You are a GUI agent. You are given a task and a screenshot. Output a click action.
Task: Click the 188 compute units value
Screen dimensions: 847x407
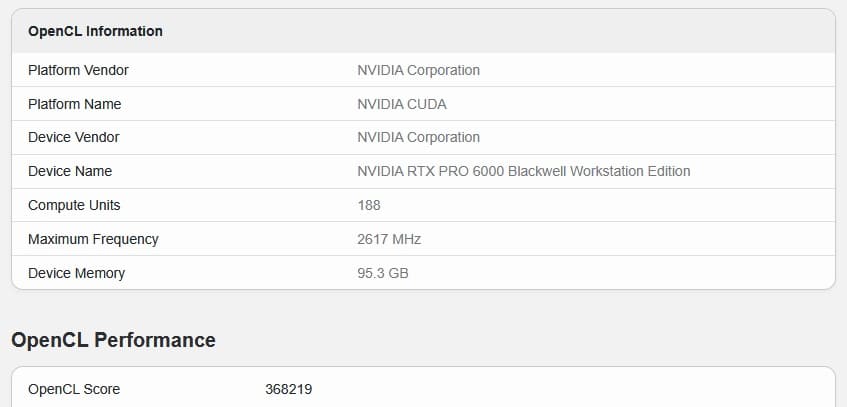(x=369, y=205)
